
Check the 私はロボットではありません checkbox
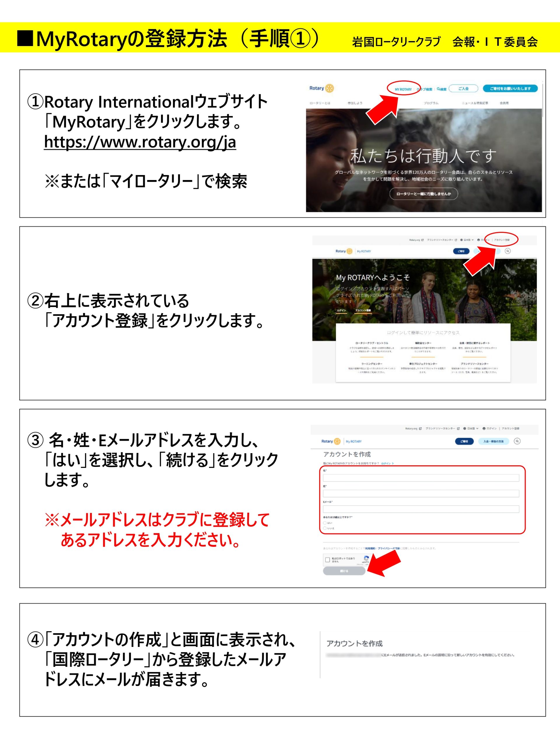328,560
